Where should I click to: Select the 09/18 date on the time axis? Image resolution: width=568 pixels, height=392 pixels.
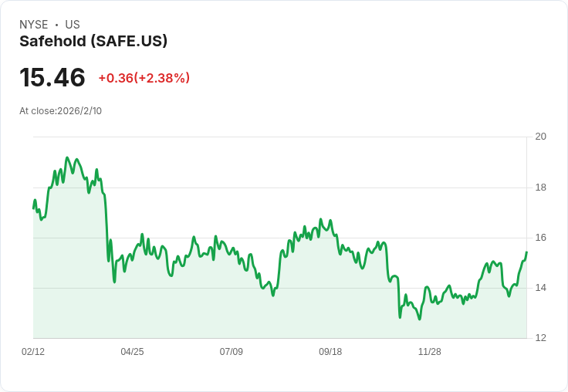pyautogui.click(x=330, y=352)
